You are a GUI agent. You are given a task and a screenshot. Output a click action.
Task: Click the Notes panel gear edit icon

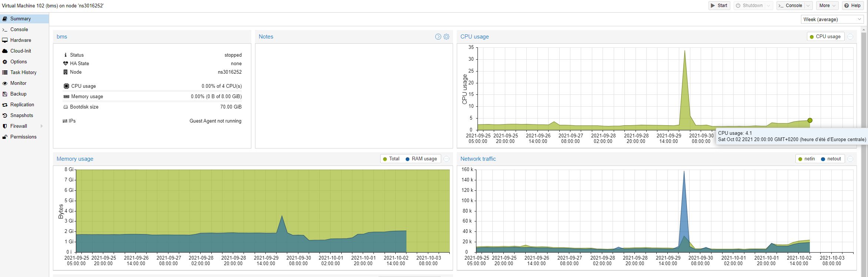point(446,37)
